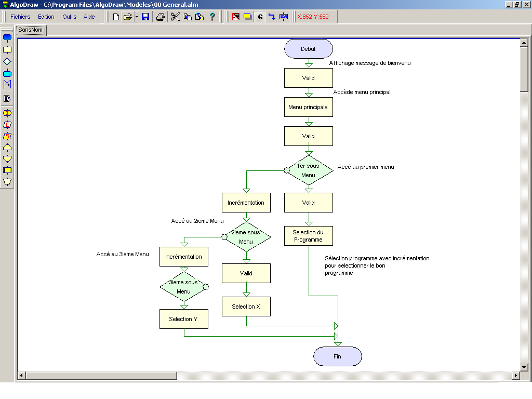This screenshot has width=532, height=399.
Task: Click the open file folder icon
Action: coord(128,17)
